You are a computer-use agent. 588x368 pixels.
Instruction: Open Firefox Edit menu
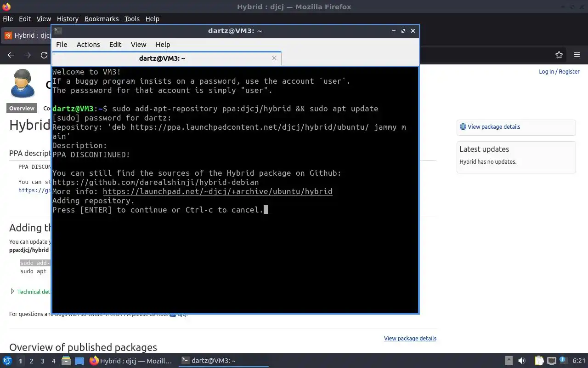tap(25, 19)
